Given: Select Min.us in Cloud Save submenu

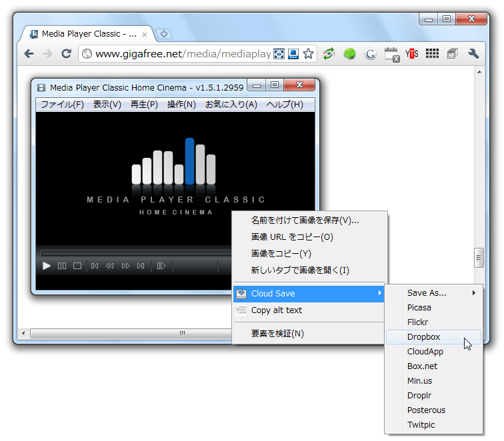Looking at the screenshot, I should click(x=433, y=381).
